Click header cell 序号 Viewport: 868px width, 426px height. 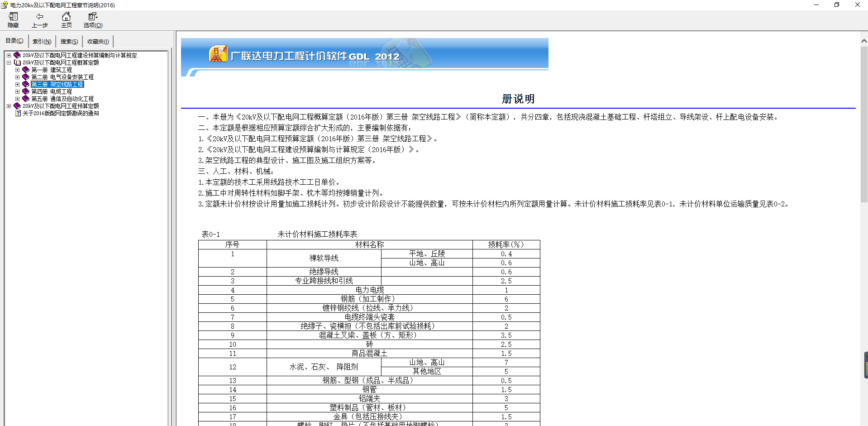(x=232, y=244)
